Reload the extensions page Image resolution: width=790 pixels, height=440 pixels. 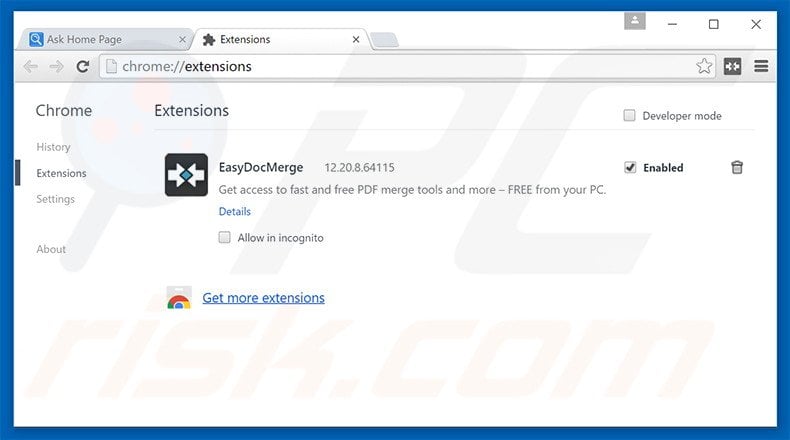point(83,67)
